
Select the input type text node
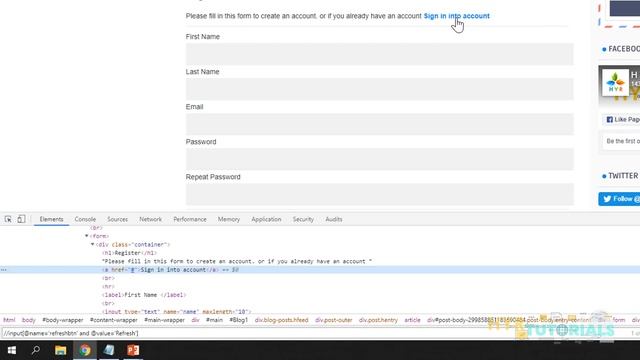coord(177,311)
